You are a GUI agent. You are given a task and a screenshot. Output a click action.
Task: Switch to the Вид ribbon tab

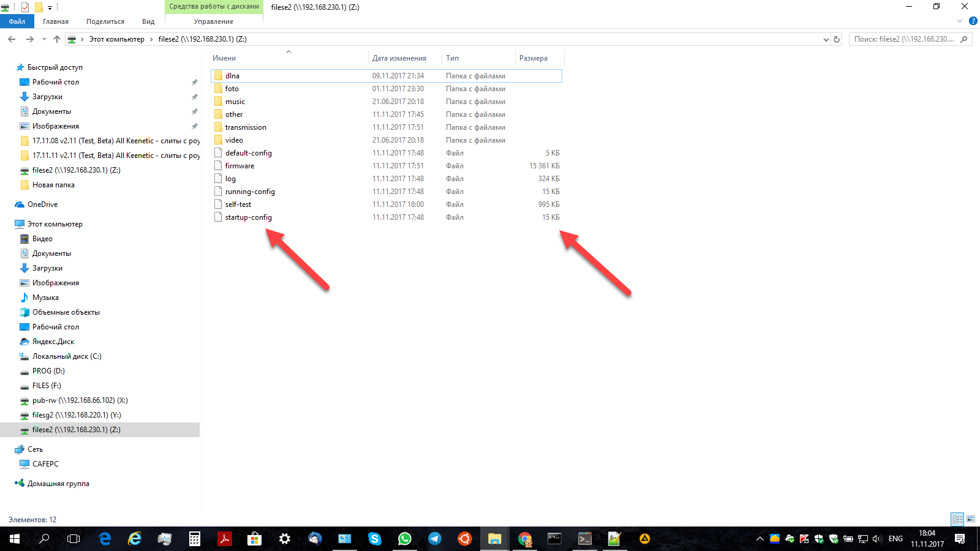pyautogui.click(x=148, y=21)
